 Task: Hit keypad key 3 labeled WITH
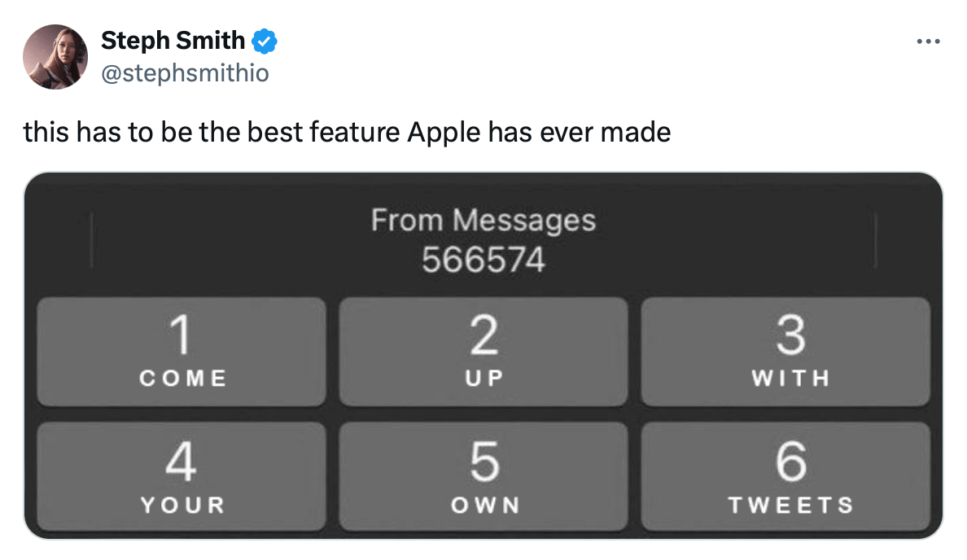point(785,351)
